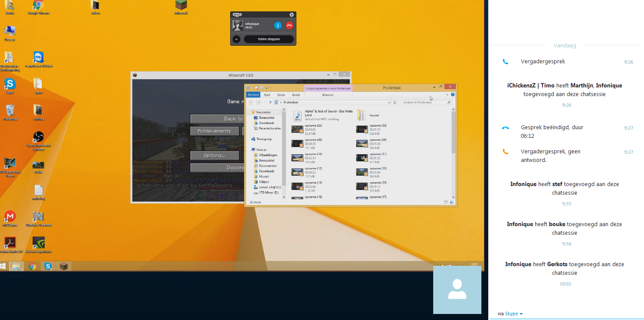Open Afbeeldingen folder in navigation pane
The width and height of the screenshot is (644, 320).
[265, 155]
